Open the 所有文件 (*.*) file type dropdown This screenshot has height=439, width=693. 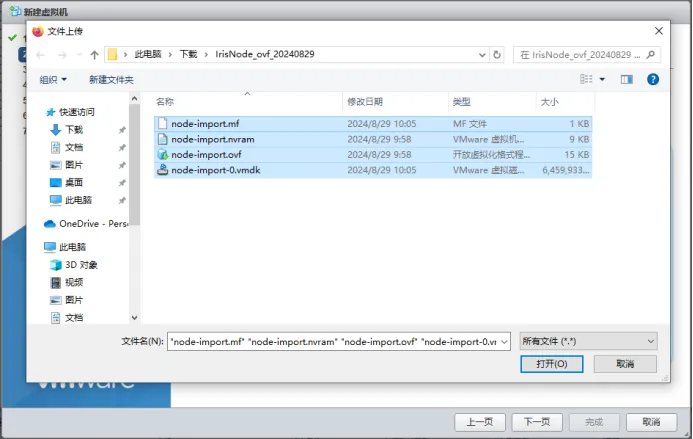coord(588,341)
